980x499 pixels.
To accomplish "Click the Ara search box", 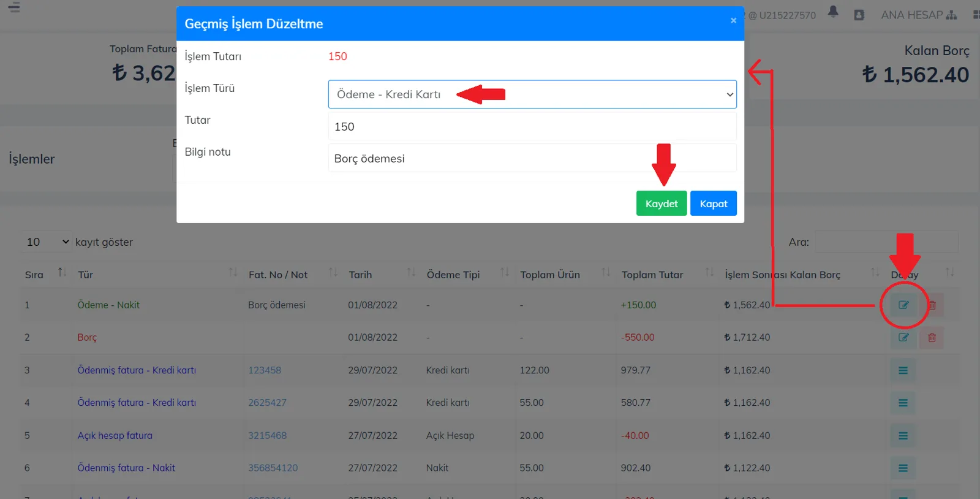I will pos(886,242).
